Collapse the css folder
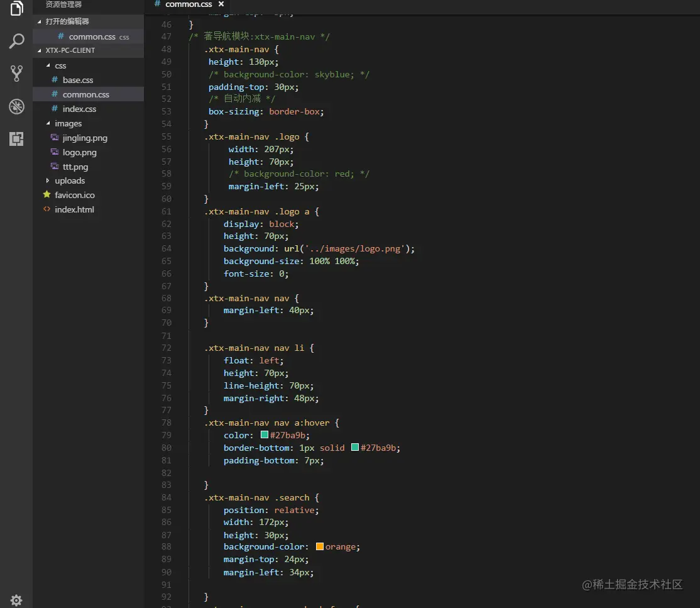The height and width of the screenshot is (608, 700). 48,65
